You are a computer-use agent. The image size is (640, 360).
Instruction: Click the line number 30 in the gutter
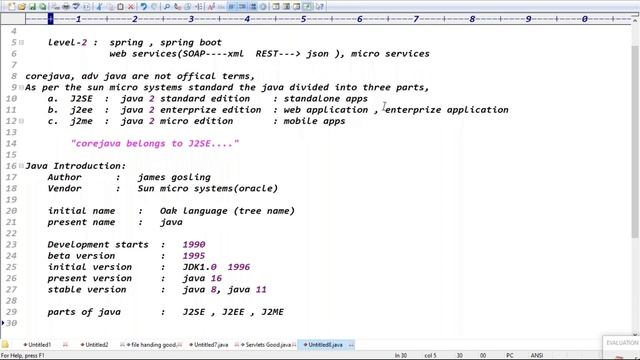11,323
